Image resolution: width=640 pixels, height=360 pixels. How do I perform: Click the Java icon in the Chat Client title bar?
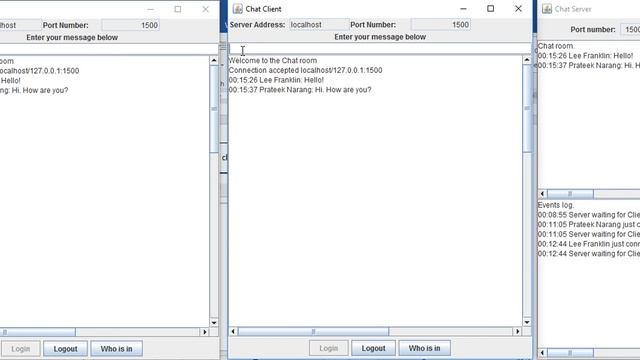pyautogui.click(x=238, y=9)
